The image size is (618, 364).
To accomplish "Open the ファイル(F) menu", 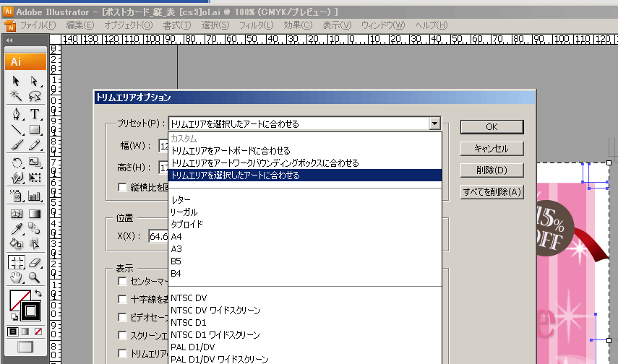I will pos(38,25).
